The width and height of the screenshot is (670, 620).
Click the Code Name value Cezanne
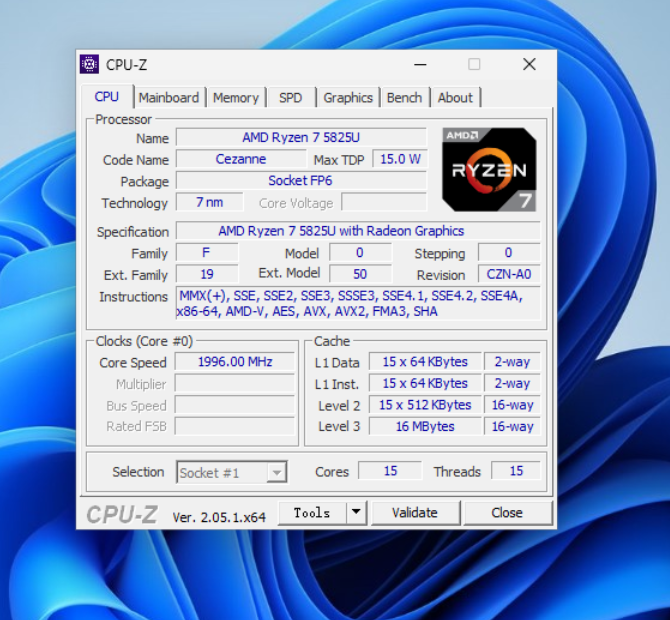pyautogui.click(x=241, y=159)
